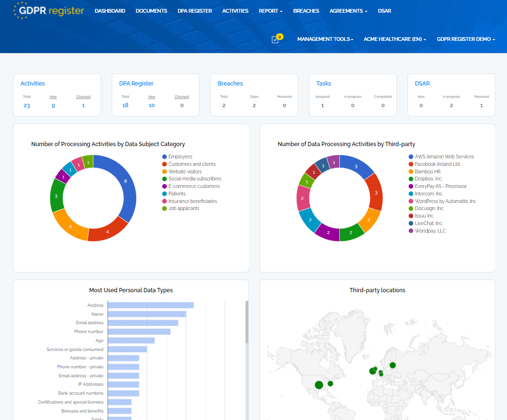Open Activities in the top navigation
Viewport: 507px width, 420px height.
tap(235, 11)
